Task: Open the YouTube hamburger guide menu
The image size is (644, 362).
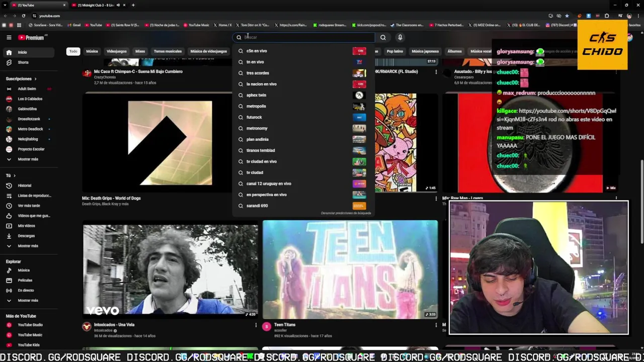Action: (9, 37)
